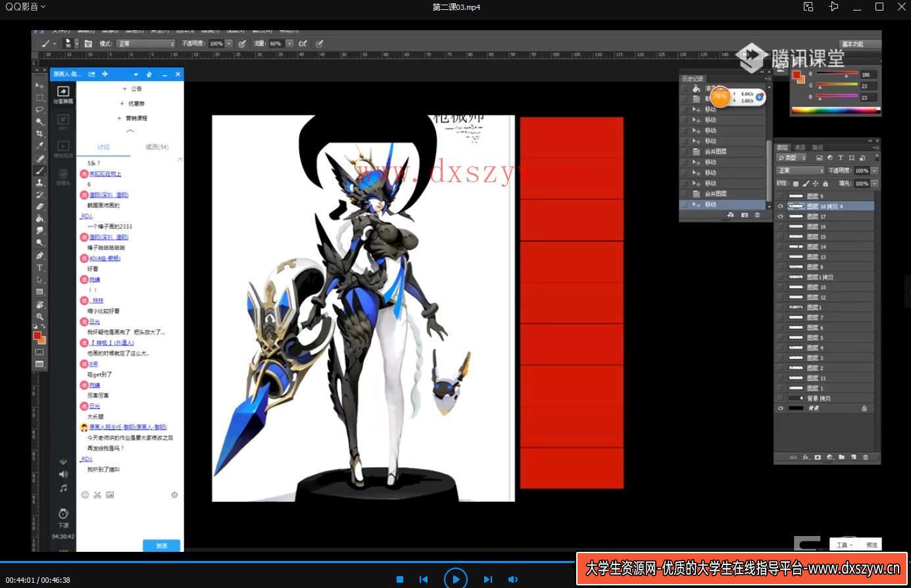Open layer filter 类型 dropdown
The height and width of the screenshot is (588, 911).
click(x=791, y=158)
